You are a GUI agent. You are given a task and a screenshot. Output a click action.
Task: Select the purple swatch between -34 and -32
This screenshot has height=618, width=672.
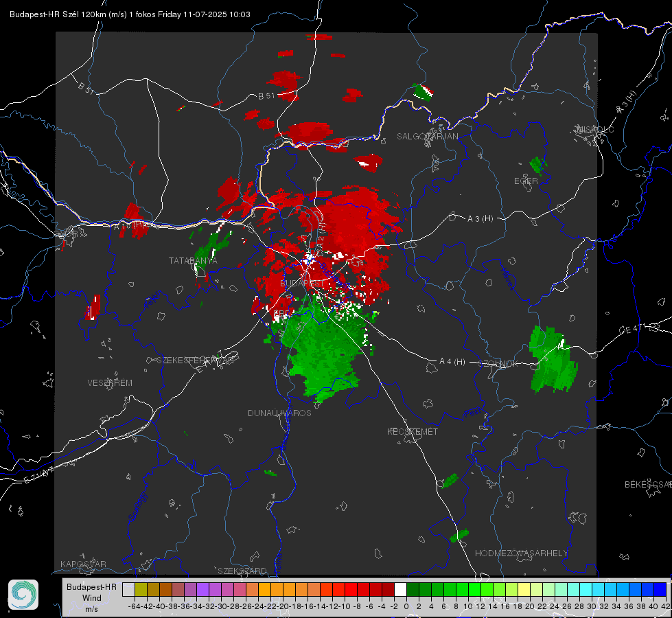202,589
